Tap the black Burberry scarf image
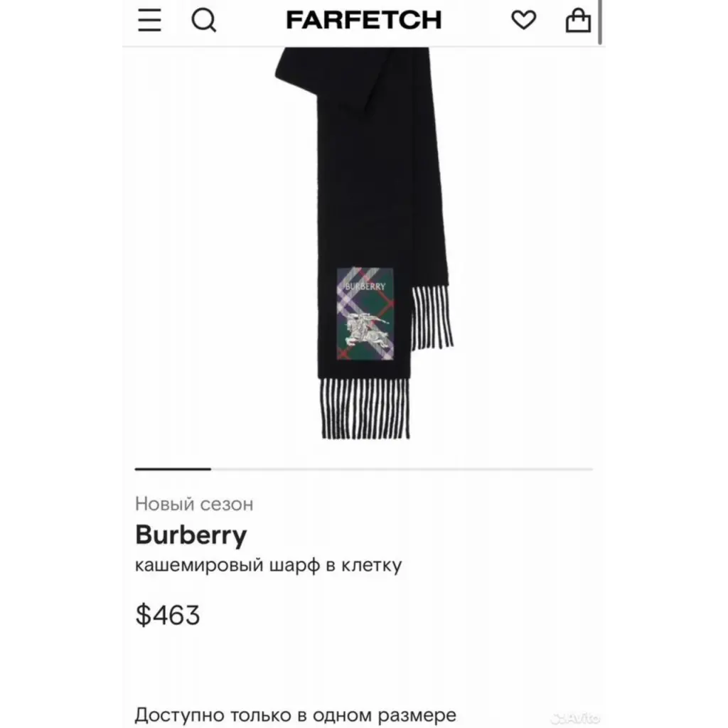 pos(365,243)
